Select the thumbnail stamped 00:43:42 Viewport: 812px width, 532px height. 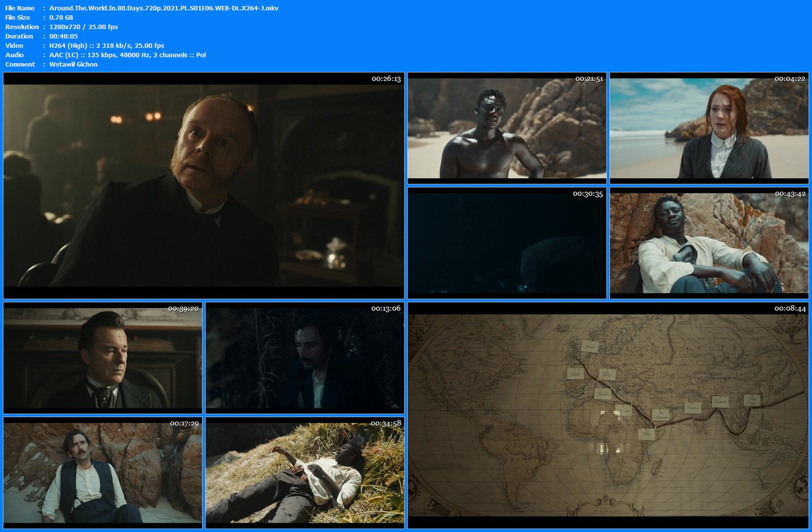click(x=709, y=243)
